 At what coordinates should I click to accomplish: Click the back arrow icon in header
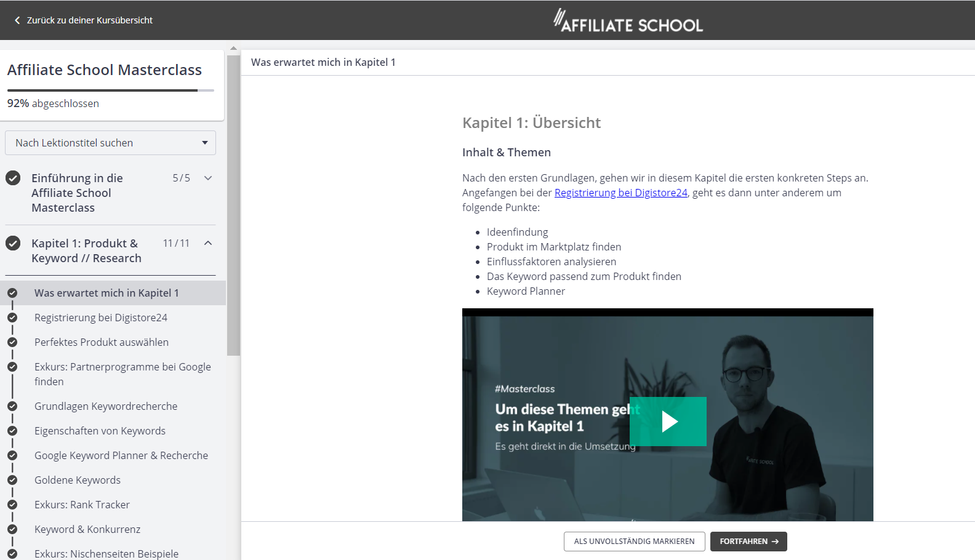tap(17, 20)
